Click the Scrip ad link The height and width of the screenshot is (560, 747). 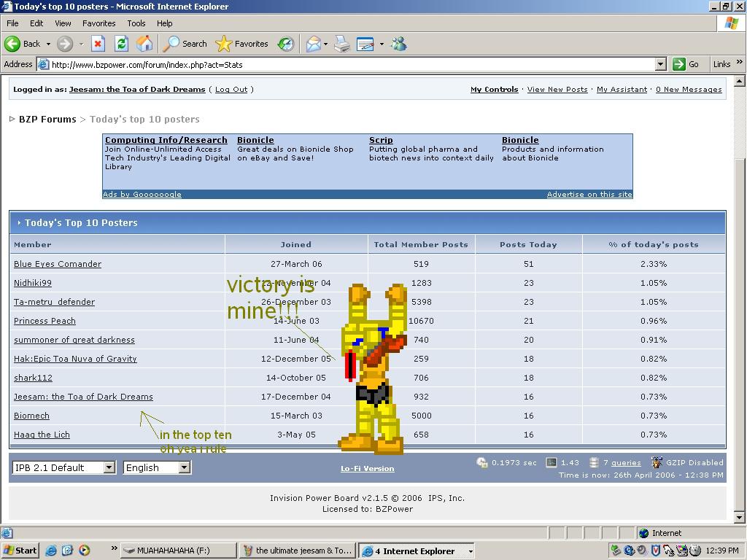click(x=381, y=140)
